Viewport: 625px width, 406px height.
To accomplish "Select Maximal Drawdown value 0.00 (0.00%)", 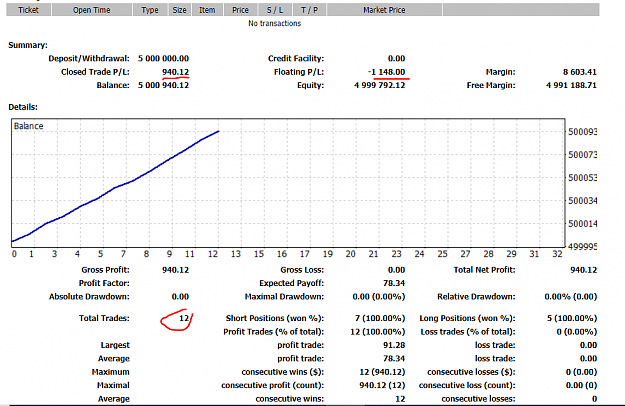I will click(x=379, y=297).
